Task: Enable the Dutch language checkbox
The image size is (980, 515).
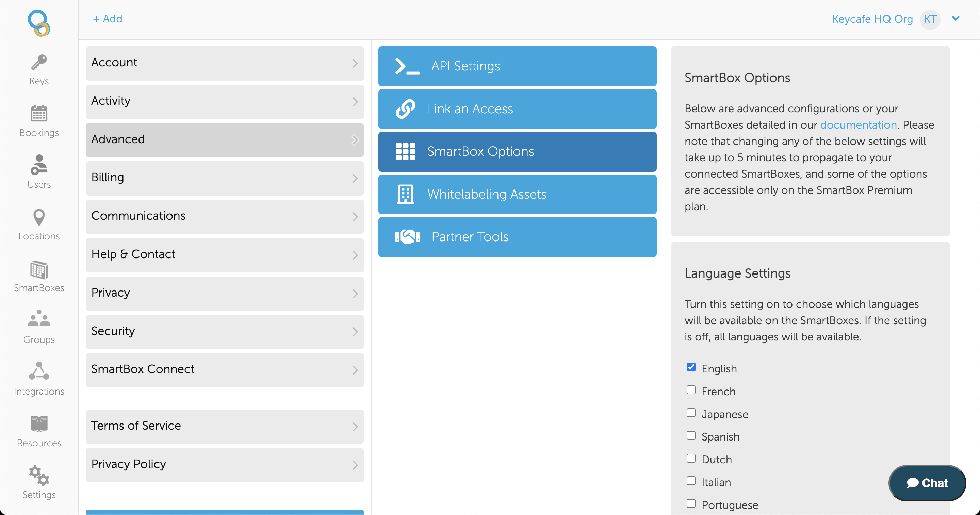Action: (691, 458)
